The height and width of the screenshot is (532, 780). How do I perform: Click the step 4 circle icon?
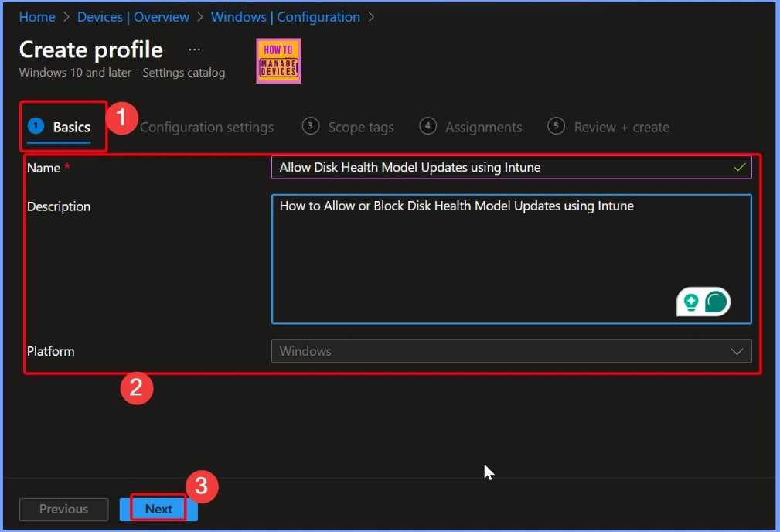427,126
